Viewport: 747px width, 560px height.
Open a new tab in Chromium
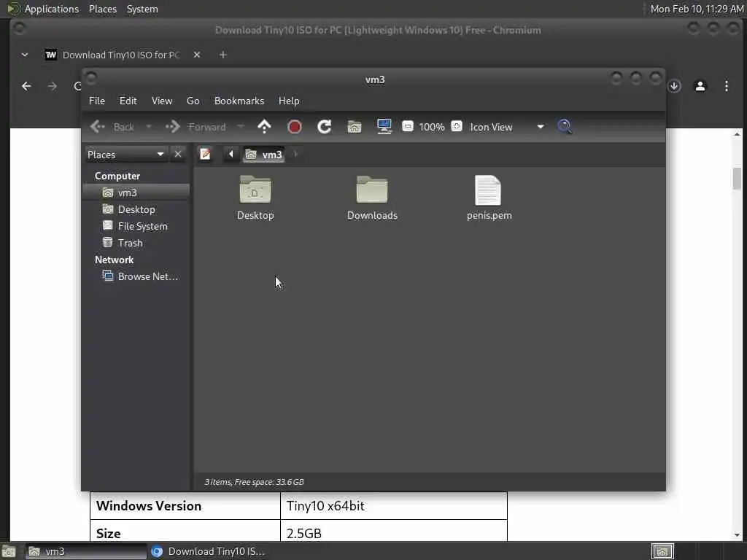[222, 55]
